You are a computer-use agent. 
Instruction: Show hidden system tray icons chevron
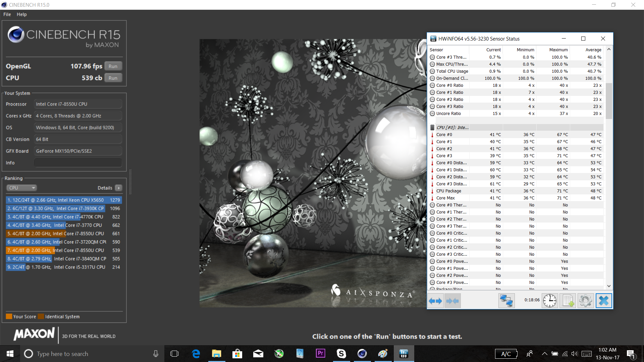click(544, 354)
